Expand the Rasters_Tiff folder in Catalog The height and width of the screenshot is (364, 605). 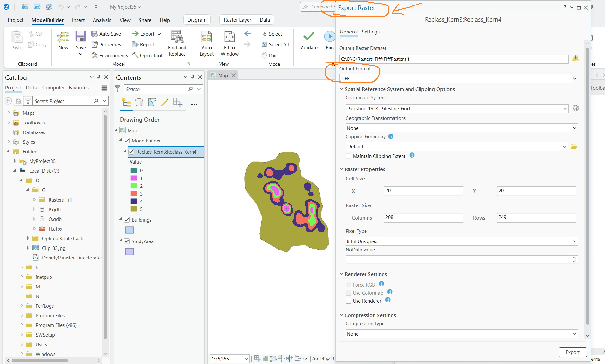click(x=34, y=200)
